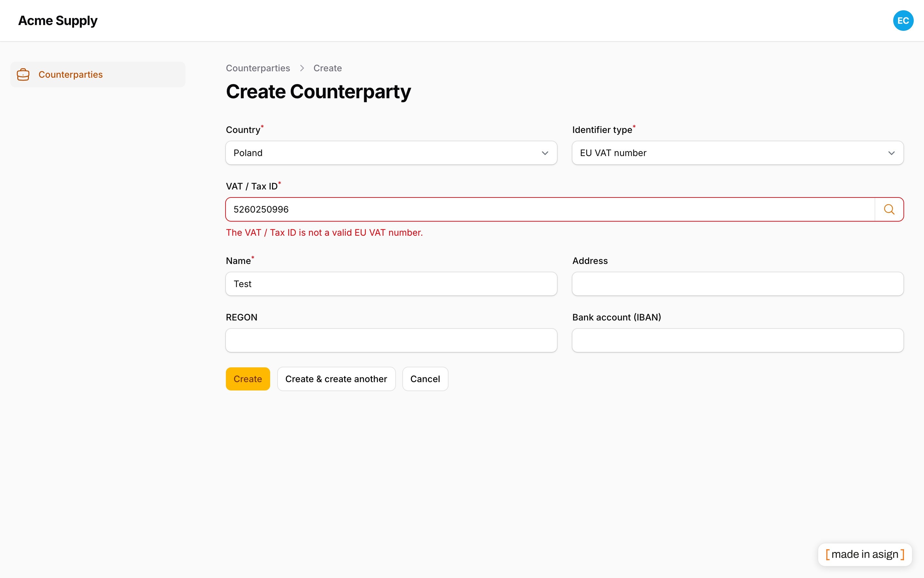The height and width of the screenshot is (578, 924).
Task: Cancel the counterparty creation
Action: (425, 379)
